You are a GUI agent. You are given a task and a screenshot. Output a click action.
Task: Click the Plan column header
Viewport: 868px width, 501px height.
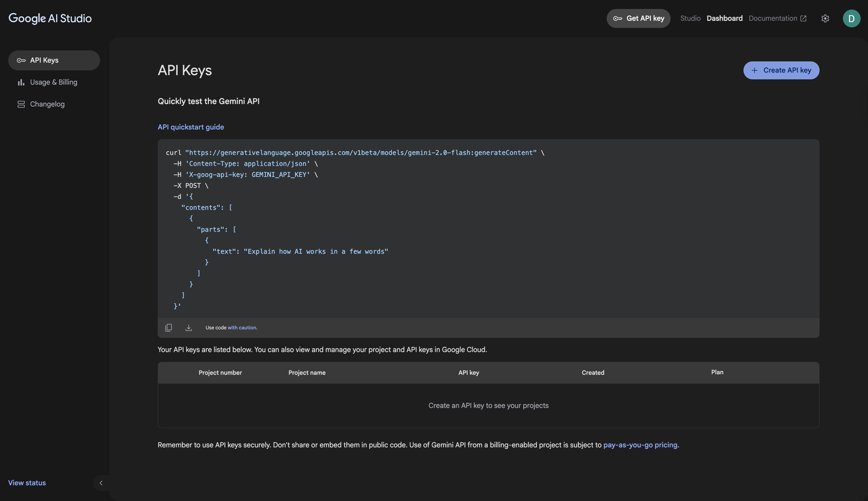717,372
